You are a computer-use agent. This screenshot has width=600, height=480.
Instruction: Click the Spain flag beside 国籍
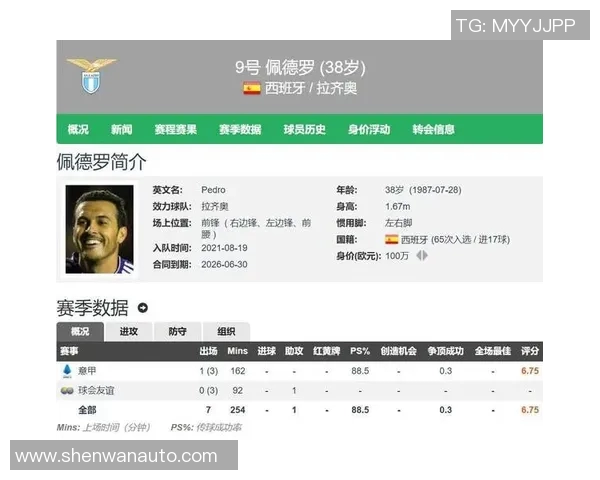point(391,240)
